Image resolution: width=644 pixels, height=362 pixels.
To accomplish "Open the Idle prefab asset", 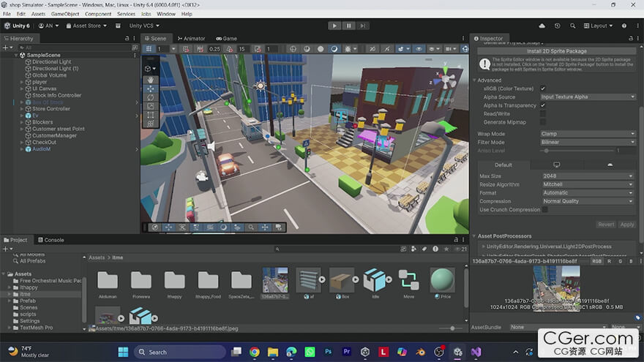I will [375, 283].
